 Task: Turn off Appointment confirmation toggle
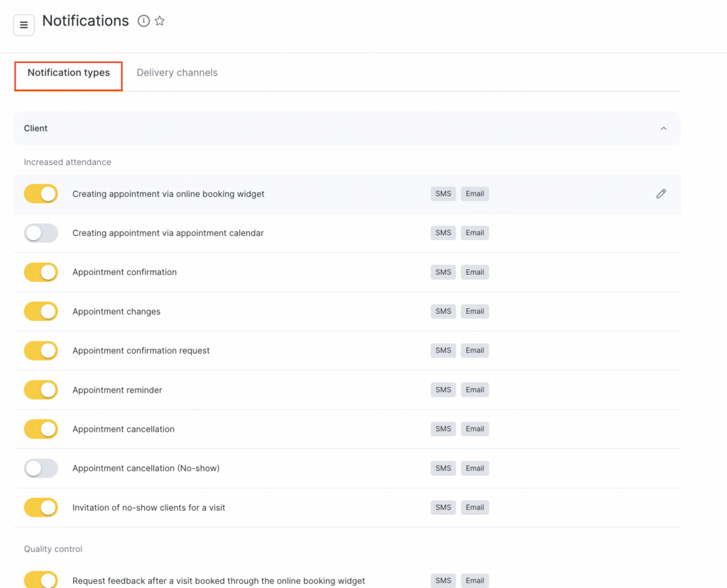(x=41, y=272)
